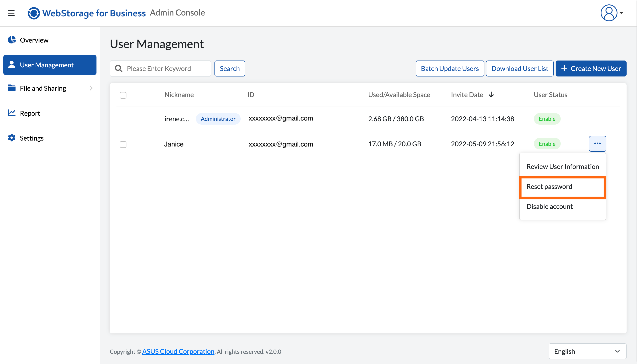Click the WebStorage for Business logo
The image size is (637, 364).
[86, 13]
